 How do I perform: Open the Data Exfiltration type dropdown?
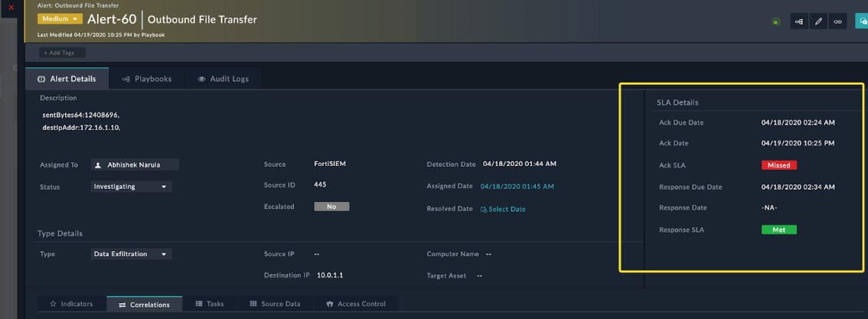[131, 254]
